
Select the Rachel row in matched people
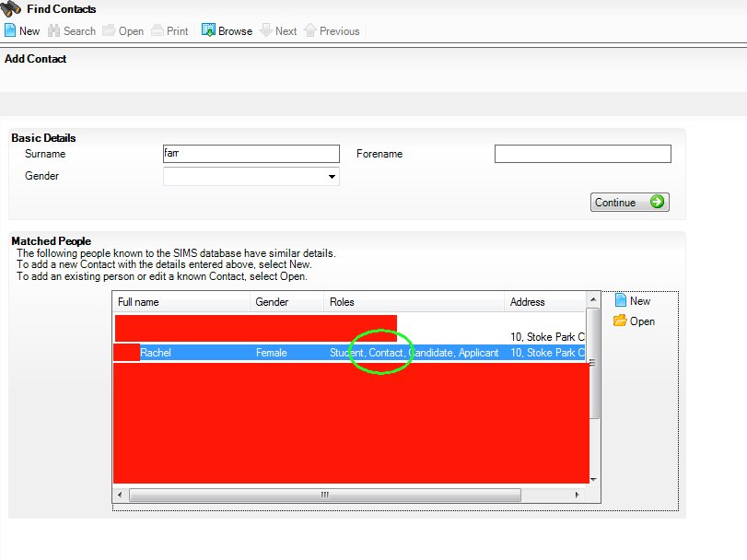tap(349, 353)
